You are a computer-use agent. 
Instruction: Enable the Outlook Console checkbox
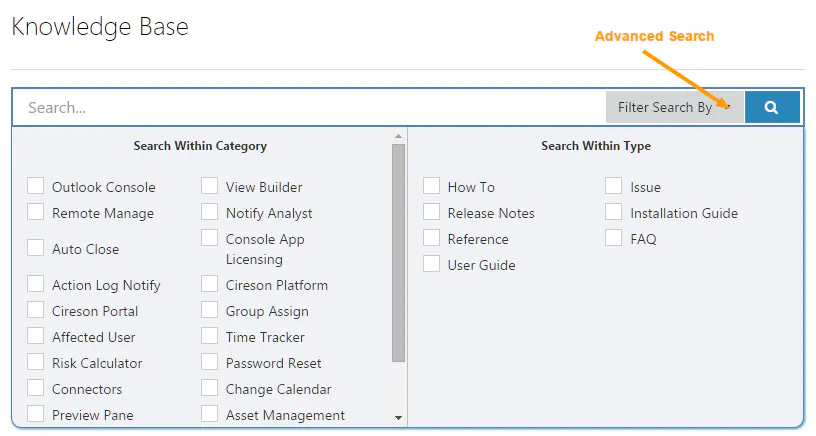coord(36,186)
